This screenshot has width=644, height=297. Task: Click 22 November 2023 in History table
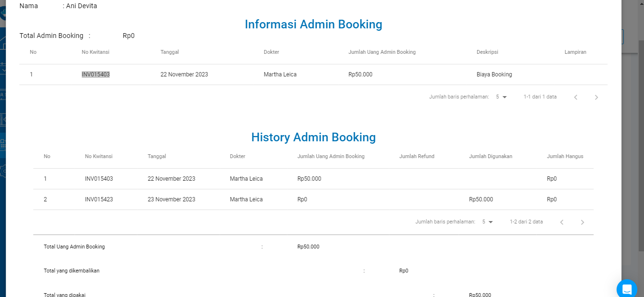pyautogui.click(x=172, y=179)
